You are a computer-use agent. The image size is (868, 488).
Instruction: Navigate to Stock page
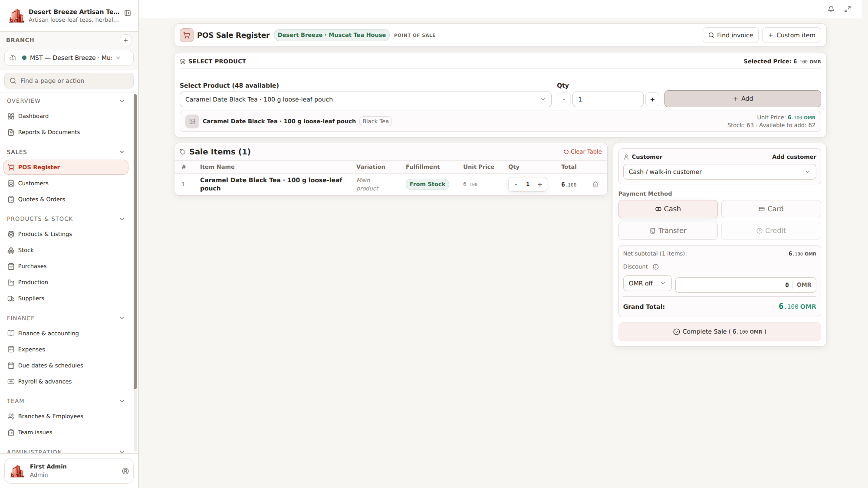click(66, 250)
